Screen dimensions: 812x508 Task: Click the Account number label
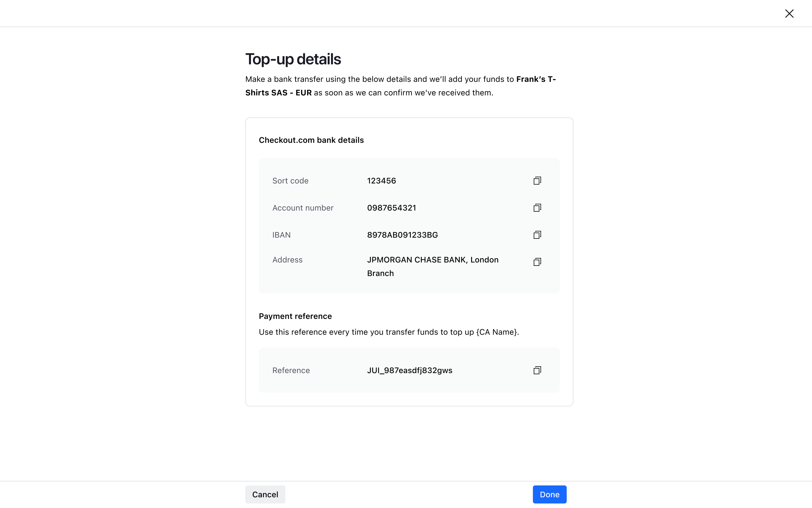click(x=303, y=208)
